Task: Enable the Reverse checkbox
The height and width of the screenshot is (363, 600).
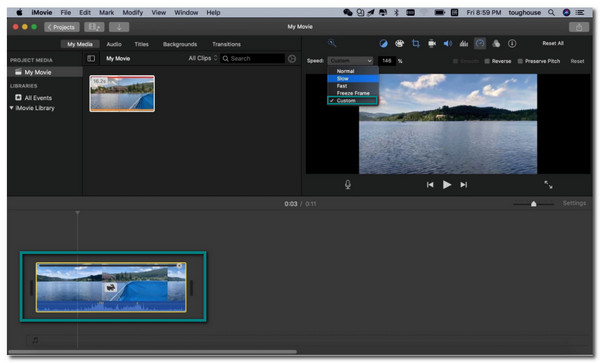Action: (x=487, y=61)
